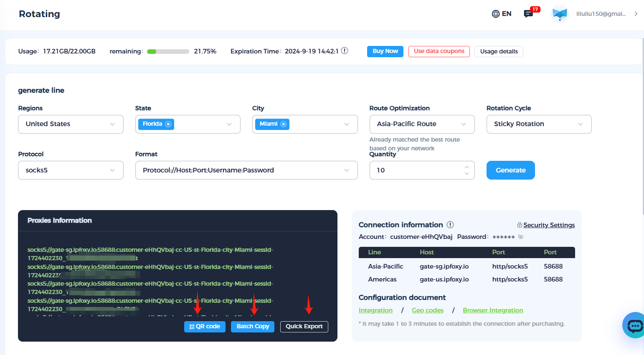Remove the Miami city tag
The width and height of the screenshot is (644, 355).
coord(284,124)
